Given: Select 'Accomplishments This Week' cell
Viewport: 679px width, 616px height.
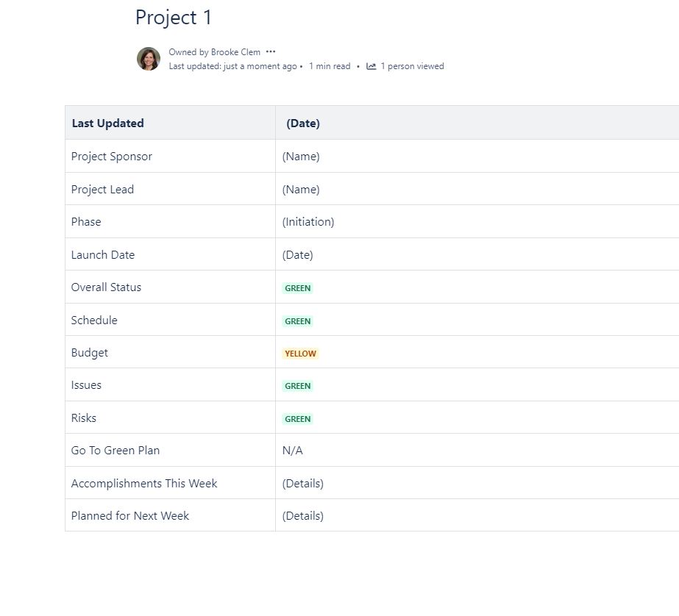Looking at the screenshot, I should [170, 483].
